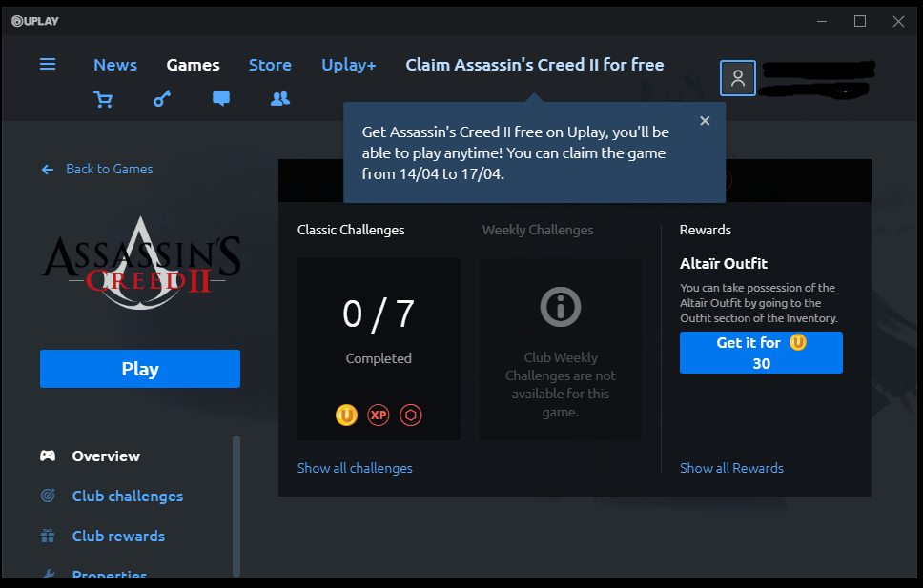Screen dimensions: 923x588
Task: Click the Overview gamepad icon
Action: (48, 456)
